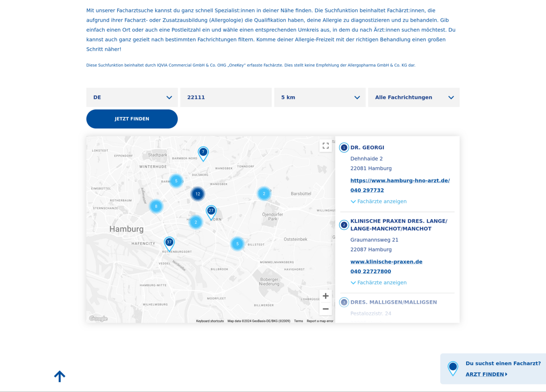Click marker 27 near Horn on map
This screenshot has height=392, width=546.
pyautogui.click(x=211, y=210)
